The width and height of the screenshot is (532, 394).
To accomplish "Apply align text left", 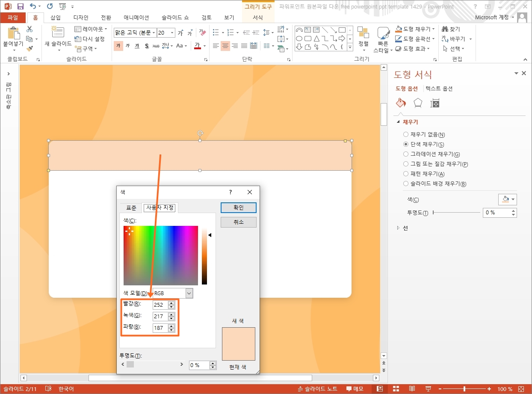I will coord(216,46).
